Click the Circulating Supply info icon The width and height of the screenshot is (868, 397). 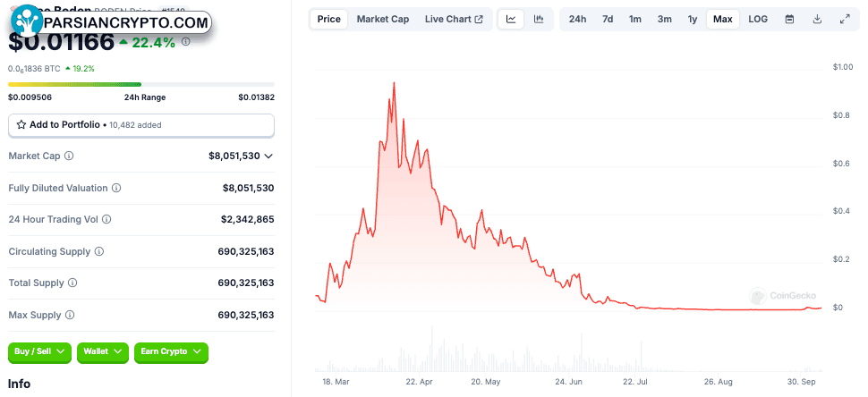98,251
